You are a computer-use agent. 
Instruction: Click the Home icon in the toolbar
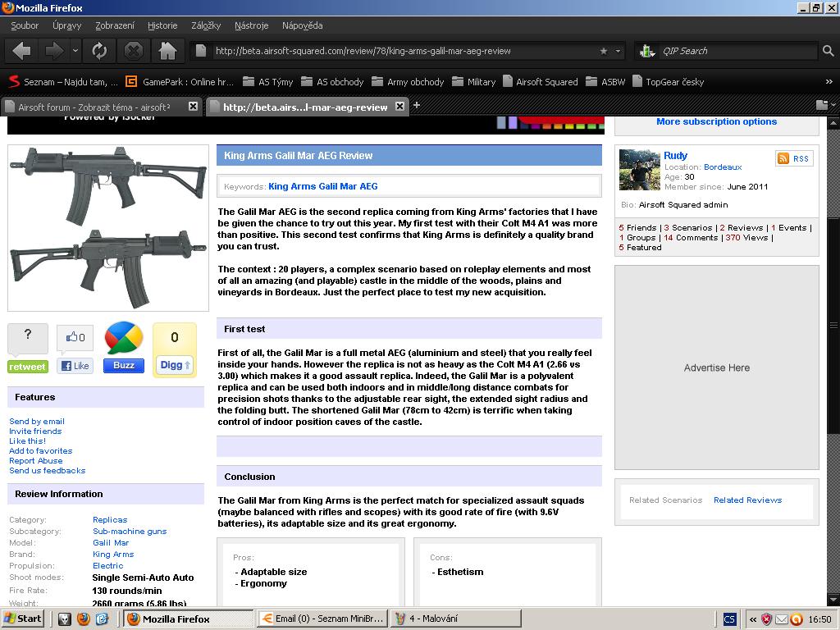[167, 51]
